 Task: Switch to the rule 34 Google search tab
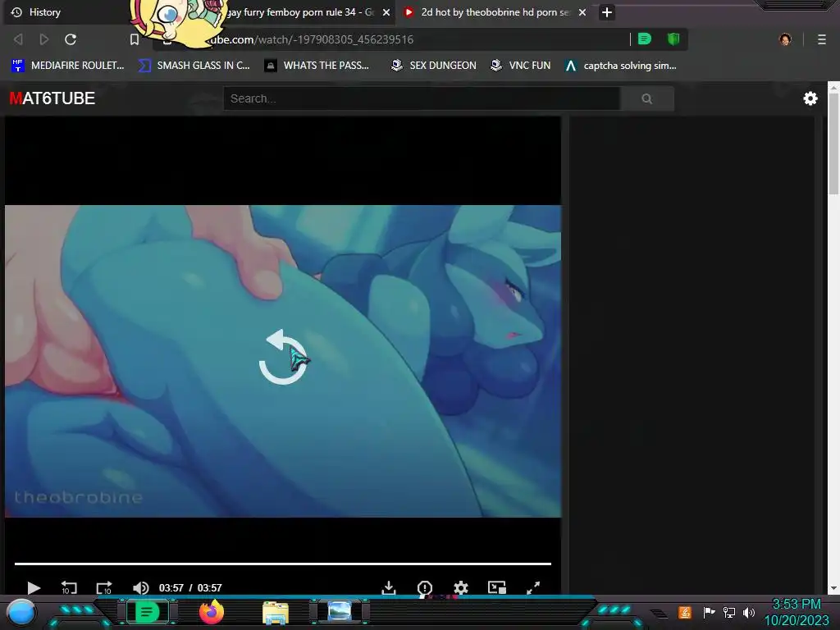(x=300, y=12)
